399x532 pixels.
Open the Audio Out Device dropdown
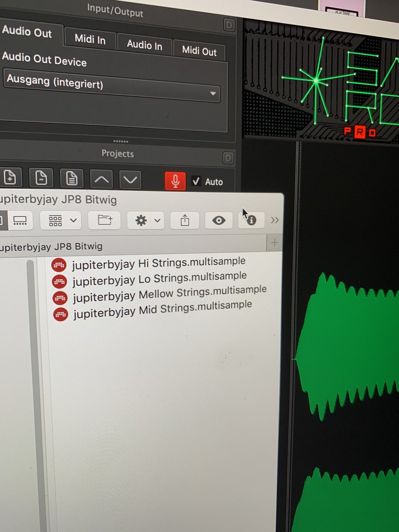[112, 86]
